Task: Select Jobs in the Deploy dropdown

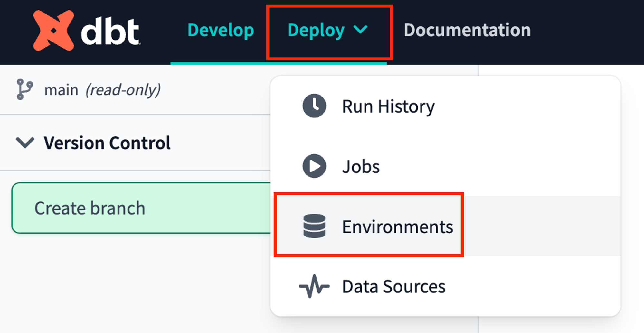Action: coord(361,166)
